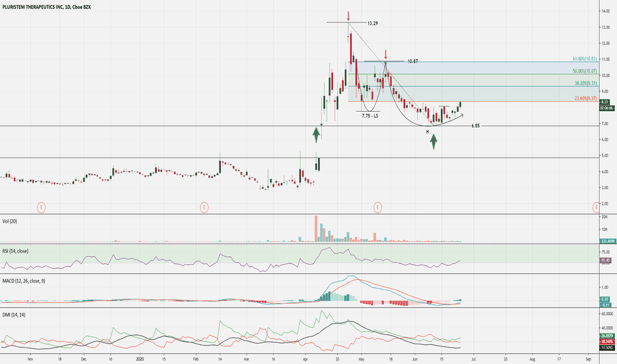The height and width of the screenshot is (364, 617).
Task: Click the 2020 date axis label
Action: coord(140,359)
